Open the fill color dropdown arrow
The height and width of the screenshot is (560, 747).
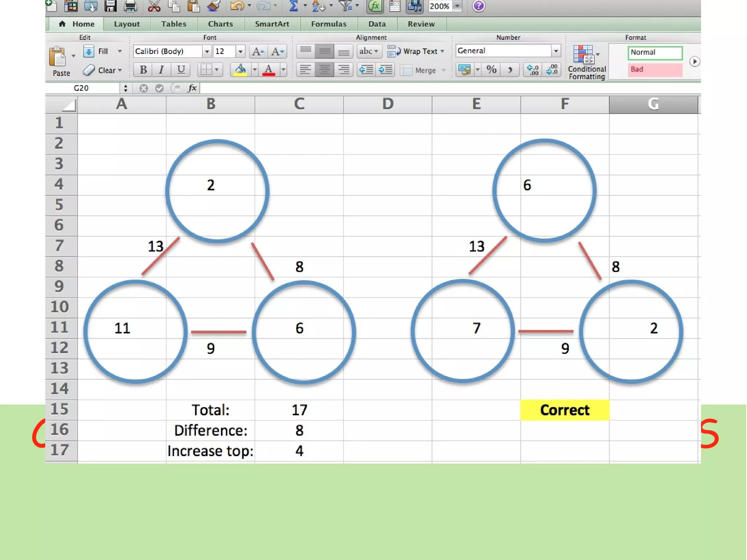pyautogui.click(x=255, y=69)
